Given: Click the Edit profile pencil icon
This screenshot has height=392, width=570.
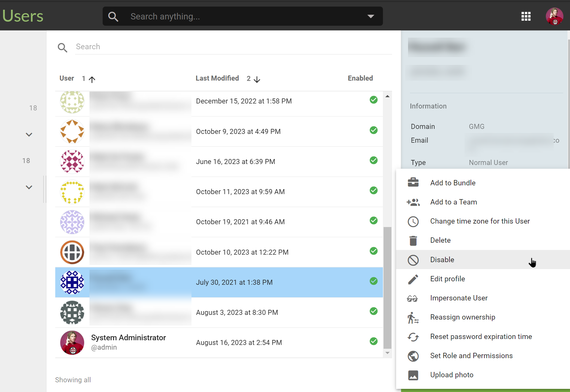Looking at the screenshot, I should (x=413, y=279).
